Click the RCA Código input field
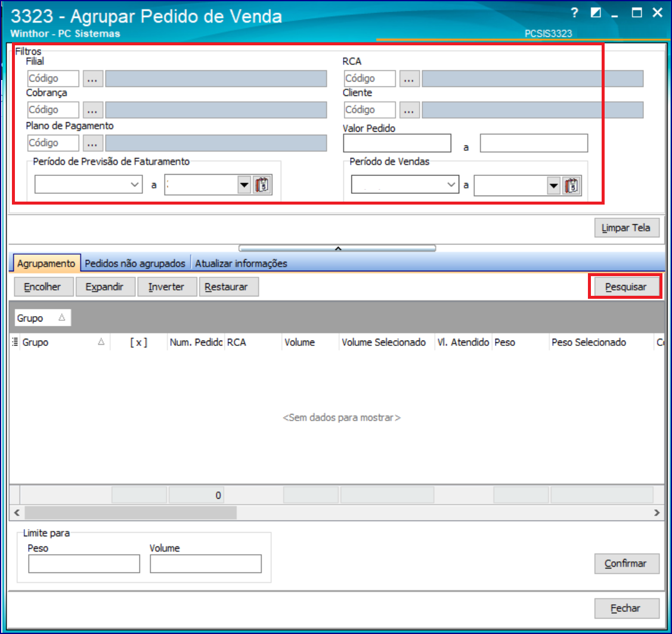672x634 pixels. coord(370,79)
